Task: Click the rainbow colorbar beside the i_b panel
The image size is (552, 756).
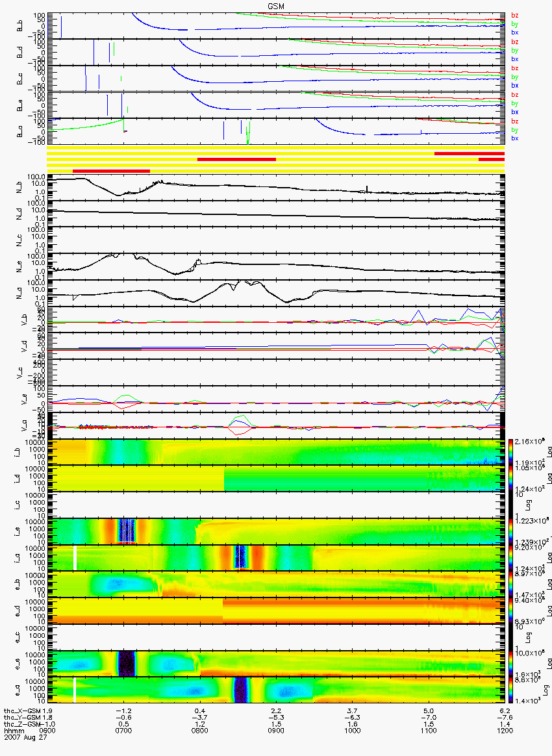Action: tap(510, 452)
